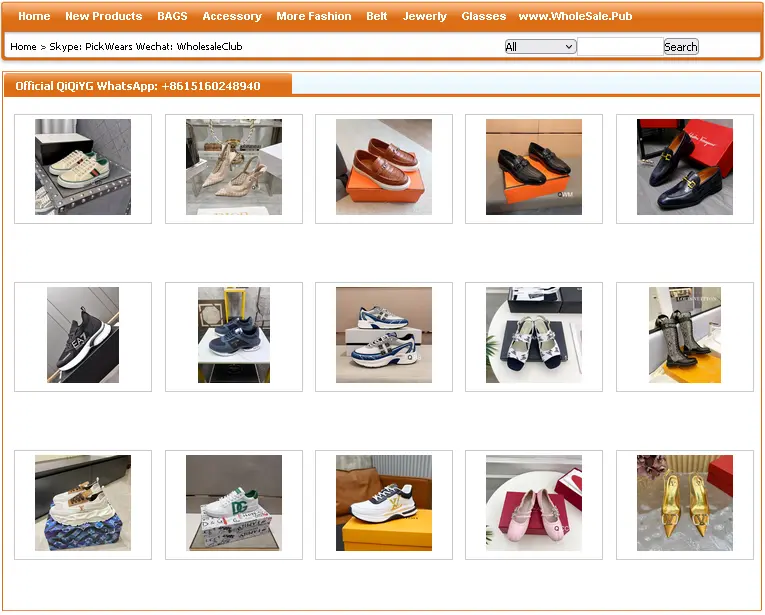Open beige slingback heels thumbnail
This screenshot has width=765, height=615.
(234, 167)
